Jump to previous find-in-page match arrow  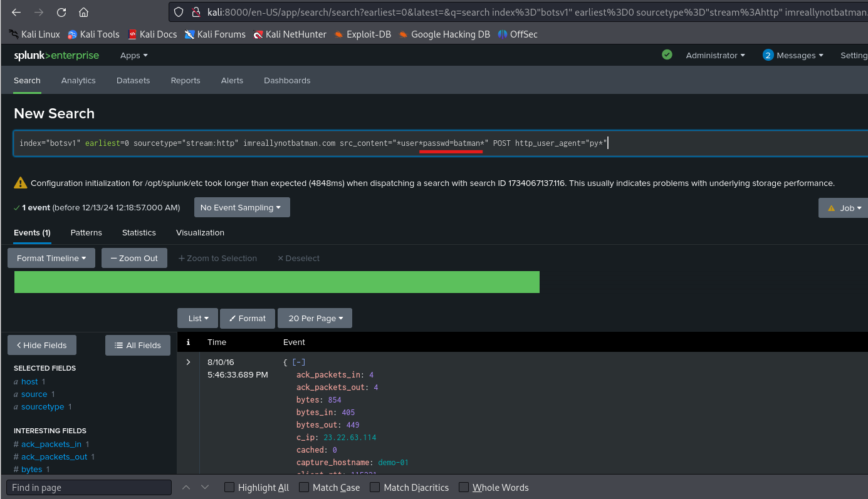[x=186, y=487]
